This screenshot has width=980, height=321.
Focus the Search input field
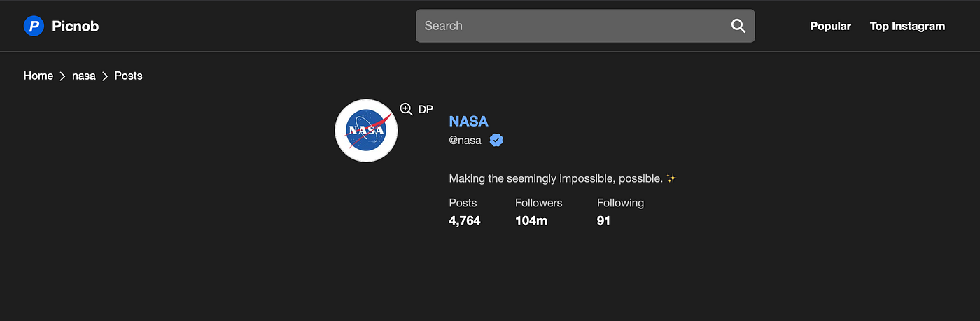click(573, 26)
